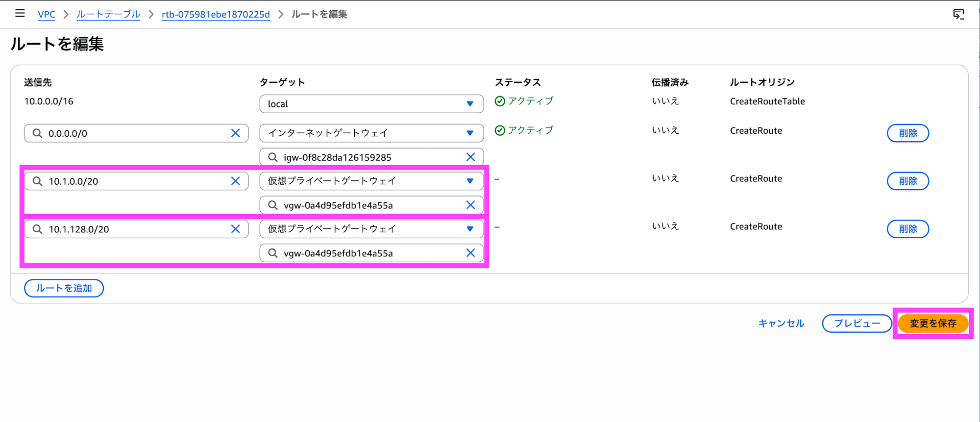980x422 pixels.
Task: Open the hamburger navigation menu
Action: click(20, 13)
